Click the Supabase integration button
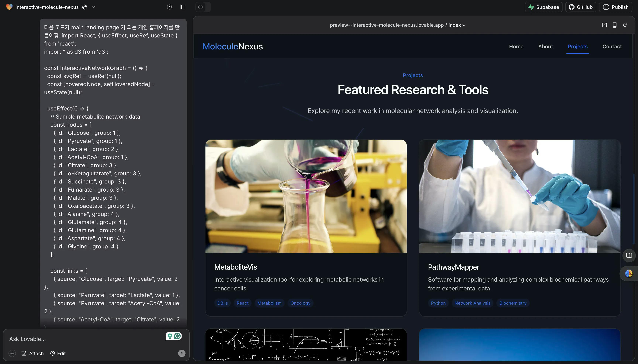Viewport: 638px width, 364px height. pyautogui.click(x=543, y=7)
